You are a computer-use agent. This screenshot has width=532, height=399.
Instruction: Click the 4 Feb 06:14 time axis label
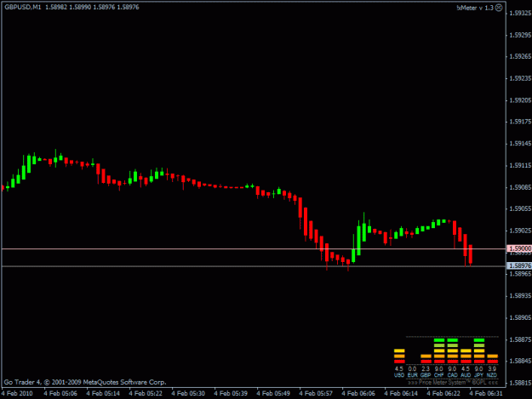[401, 394]
